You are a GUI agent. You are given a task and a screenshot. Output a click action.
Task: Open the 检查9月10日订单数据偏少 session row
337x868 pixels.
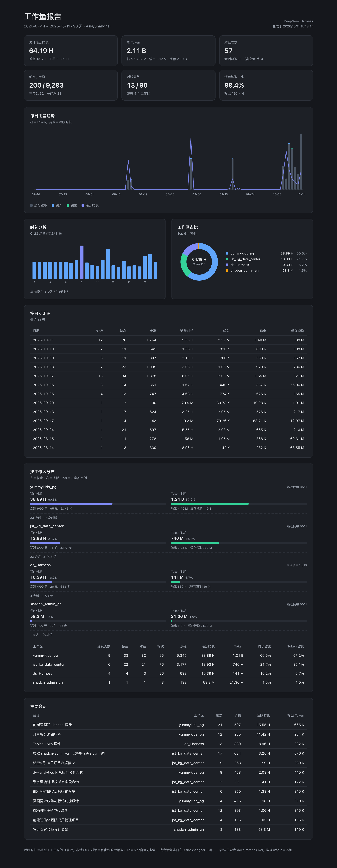[x=168, y=763]
